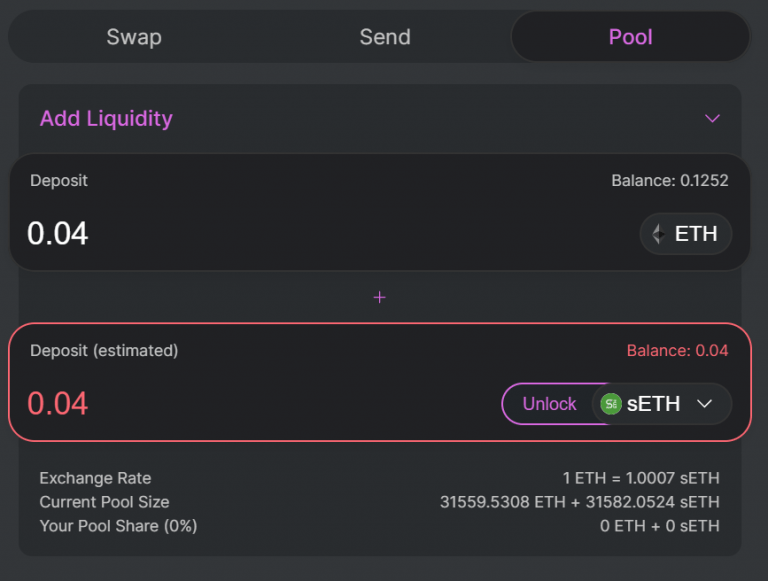The image size is (768, 581).
Task: Click Your Pool Share label
Action: (x=118, y=526)
